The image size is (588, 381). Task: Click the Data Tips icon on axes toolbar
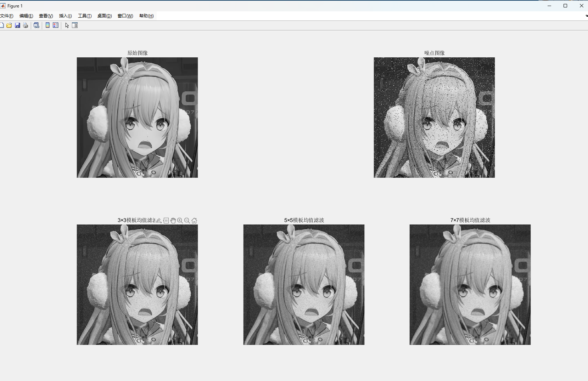(166, 221)
